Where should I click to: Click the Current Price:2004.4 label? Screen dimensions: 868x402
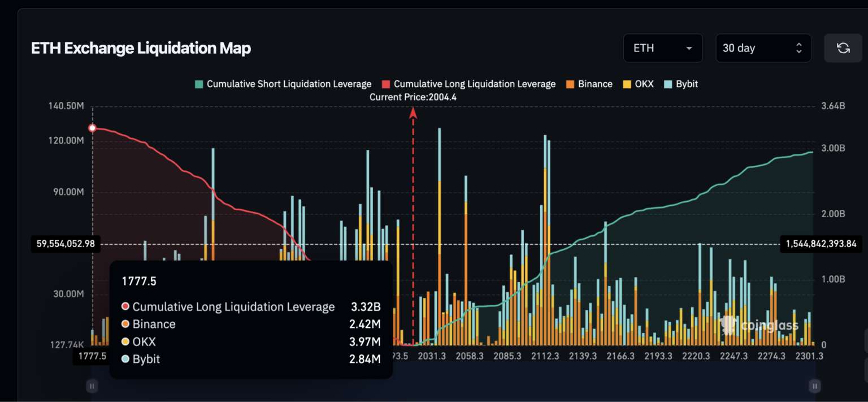pos(413,97)
